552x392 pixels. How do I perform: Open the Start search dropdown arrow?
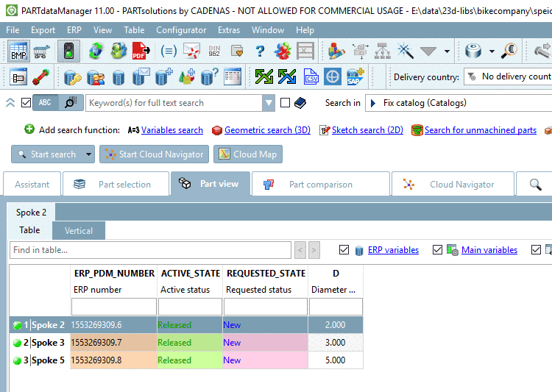pyautogui.click(x=88, y=154)
